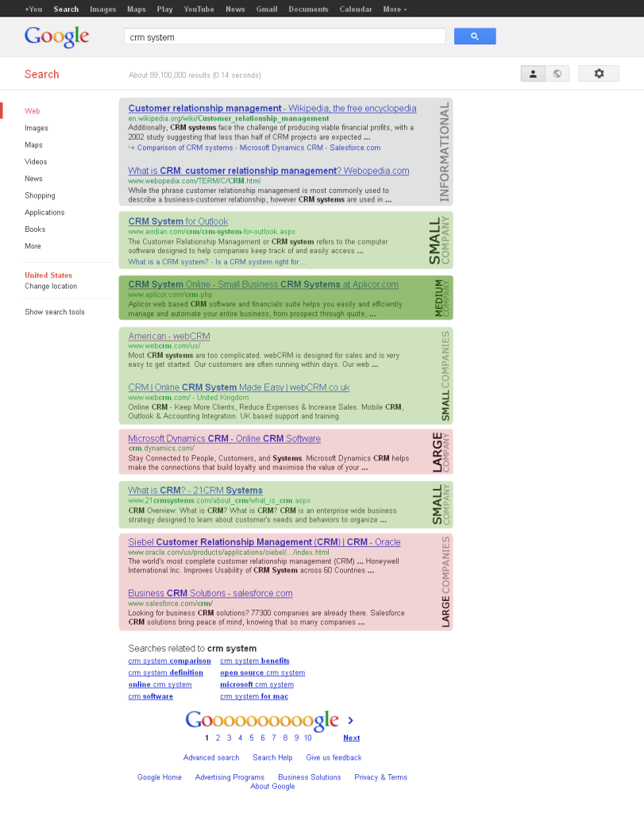This screenshot has height=813, width=644.
Task: Click the blue search magnifier button
Action: pos(474,37)
